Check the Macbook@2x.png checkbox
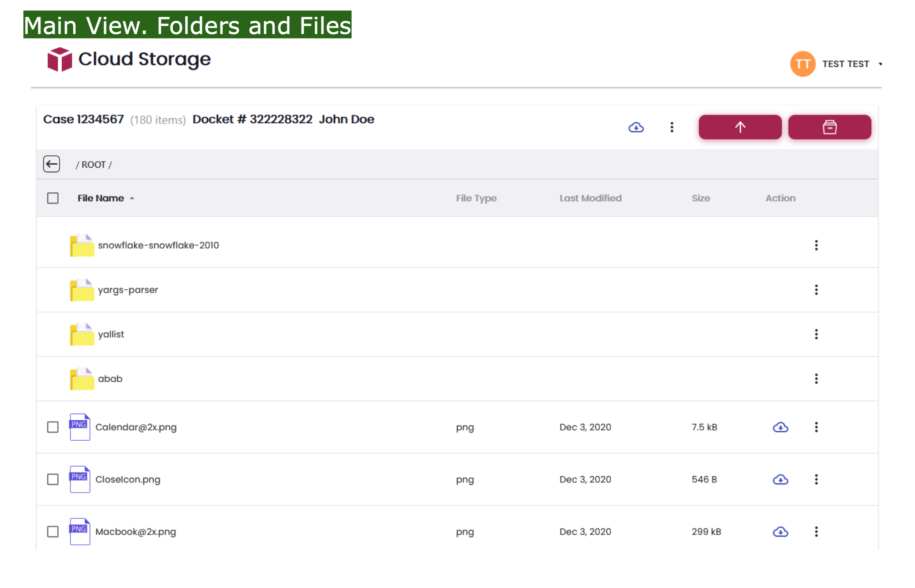This screenshot has width=915, height=588. point(53,532)
